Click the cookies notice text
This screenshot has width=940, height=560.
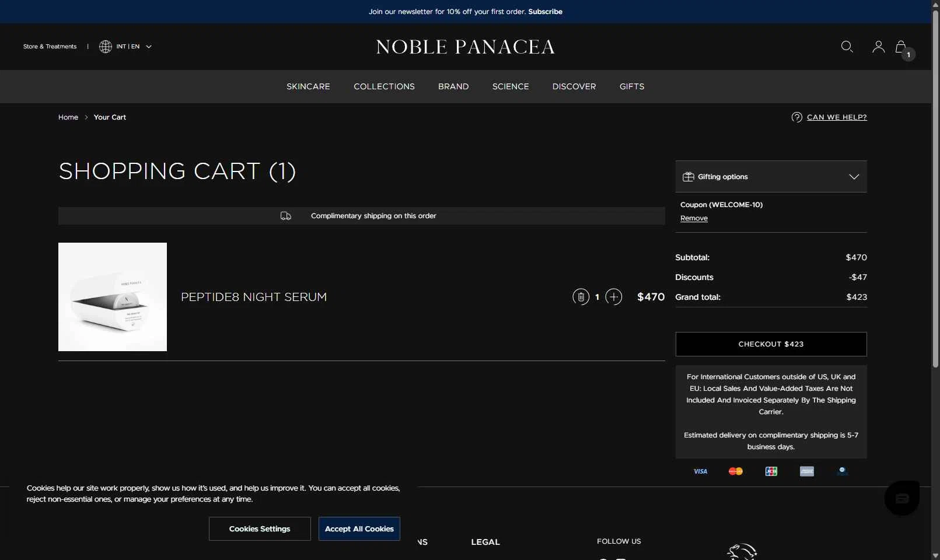(x=213, y=494)
